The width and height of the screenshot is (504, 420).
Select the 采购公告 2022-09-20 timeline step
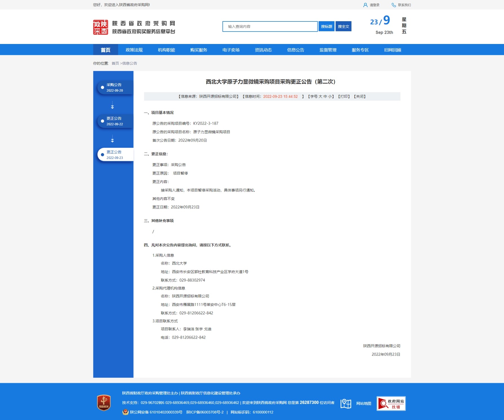pyautogui.click(x=115, y=88)
